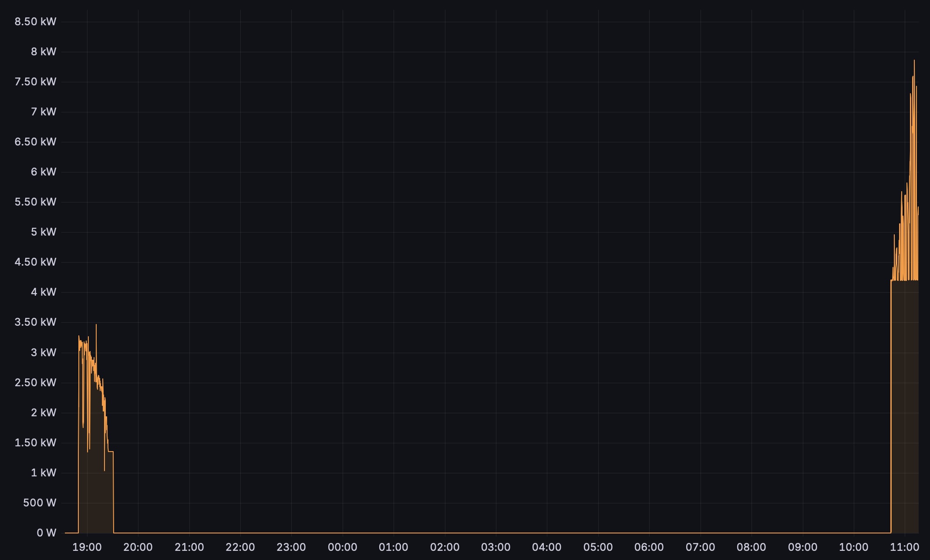Click the 19:00 time axis label

point(87,547)
